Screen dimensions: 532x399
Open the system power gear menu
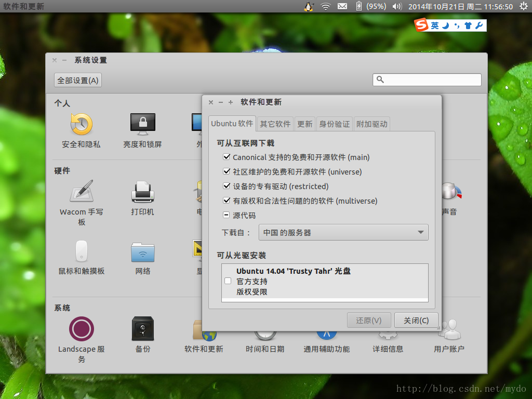[524, 6]
